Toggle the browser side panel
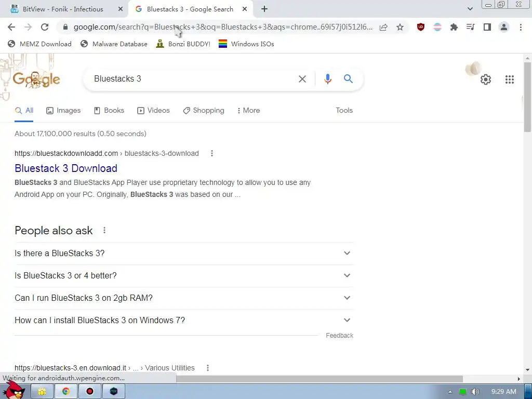The image size is (532, 399). (x=487, y=27)
